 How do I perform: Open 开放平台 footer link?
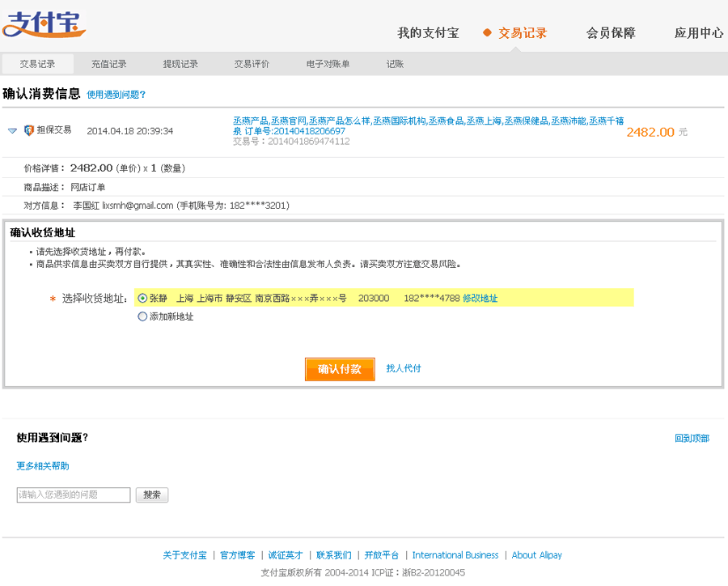(x=382, y=555)
